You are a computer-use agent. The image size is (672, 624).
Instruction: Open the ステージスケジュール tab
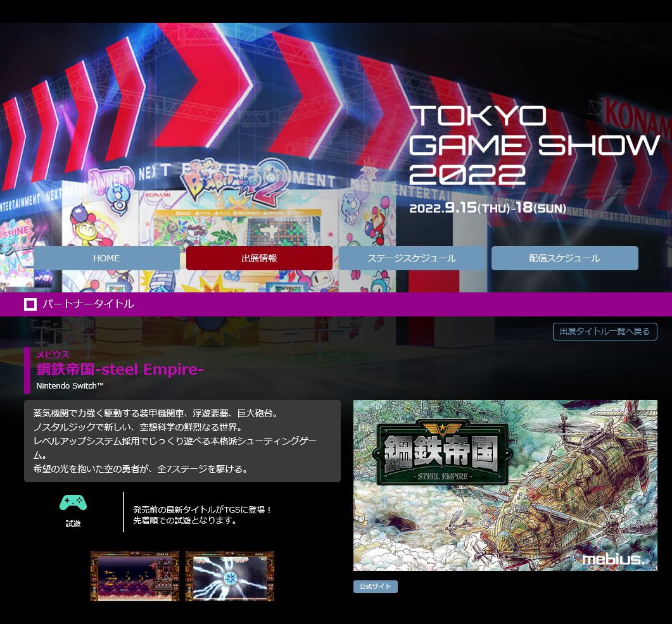(412, 258)
